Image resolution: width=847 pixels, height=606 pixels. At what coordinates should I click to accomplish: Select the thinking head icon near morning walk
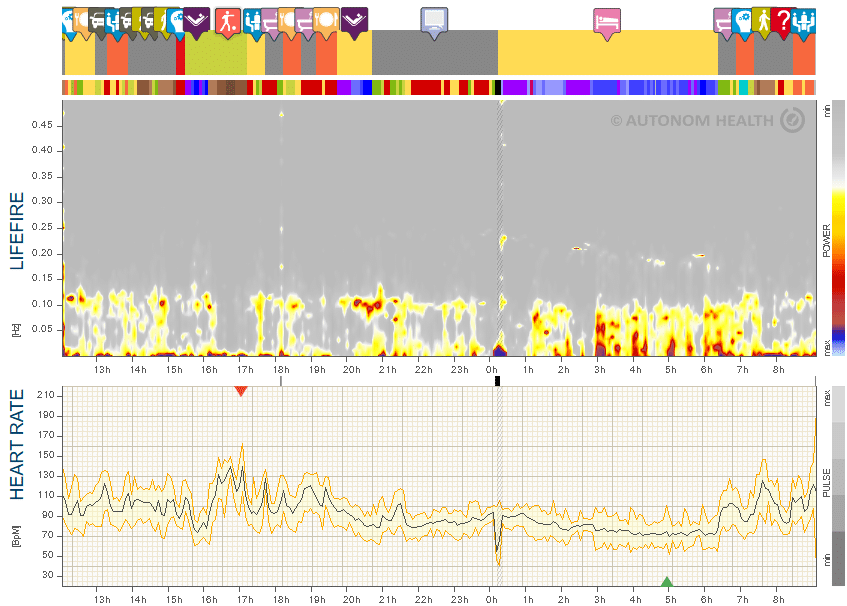click(x=743, y=23)
